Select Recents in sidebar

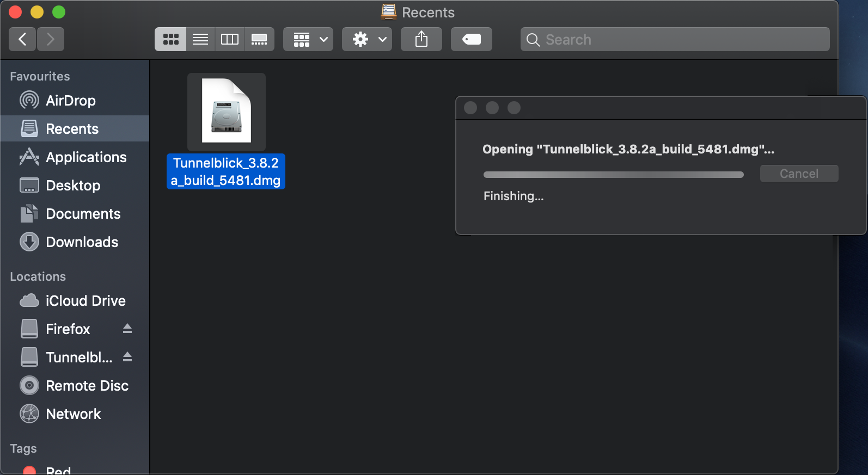click(72, 129)
